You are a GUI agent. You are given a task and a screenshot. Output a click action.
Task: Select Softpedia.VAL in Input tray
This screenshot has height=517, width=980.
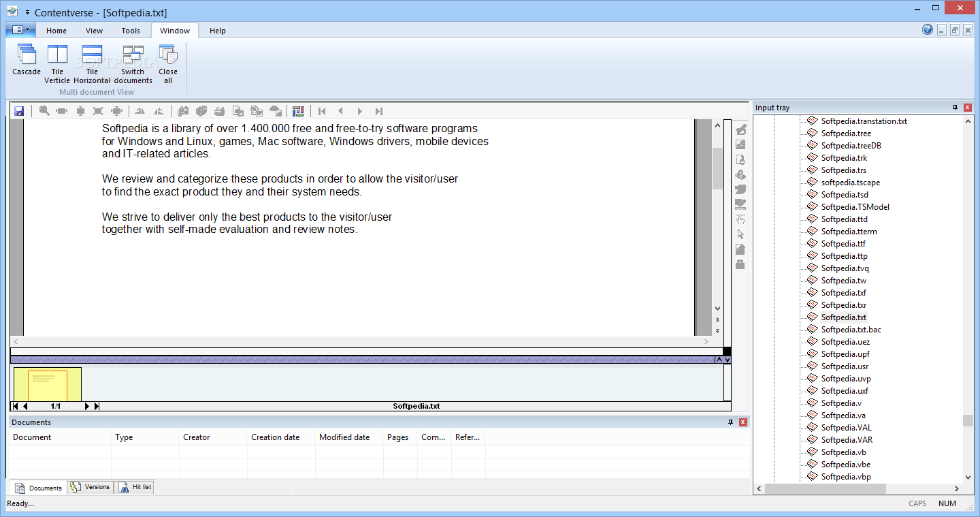point(846,428)
